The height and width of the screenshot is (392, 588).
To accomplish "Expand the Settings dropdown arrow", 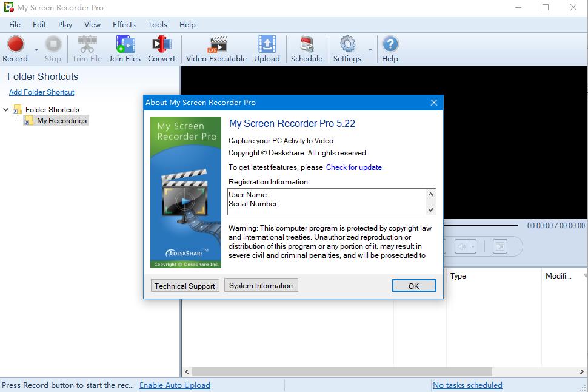I will [370, 49].
